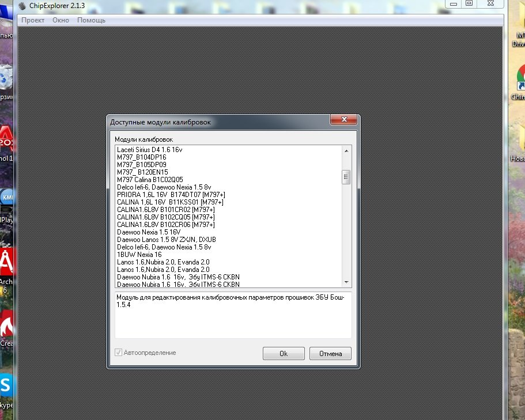Image resolution: width=525 pixels, height=420 pixels.
Task: Close the calibration modules dialog
Action: point(344,119)
